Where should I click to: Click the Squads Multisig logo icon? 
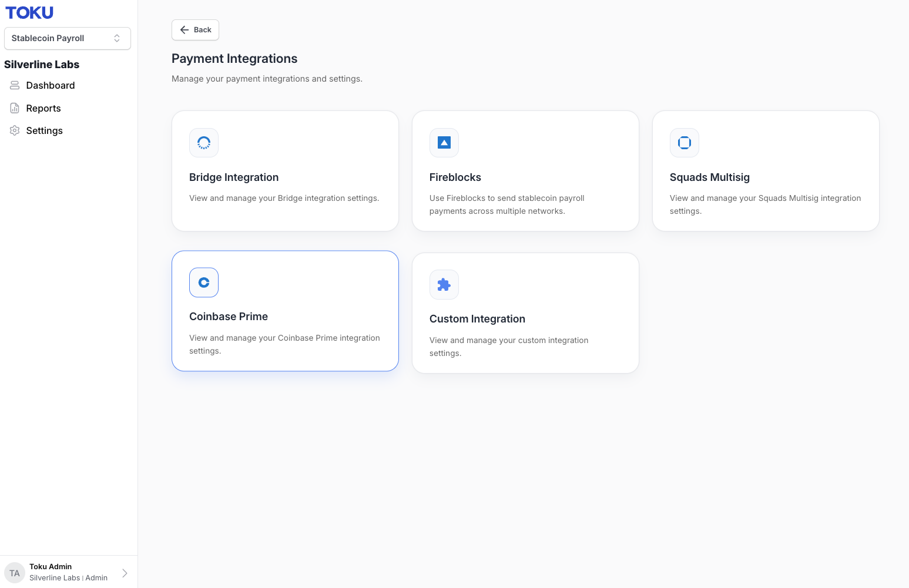685,143
